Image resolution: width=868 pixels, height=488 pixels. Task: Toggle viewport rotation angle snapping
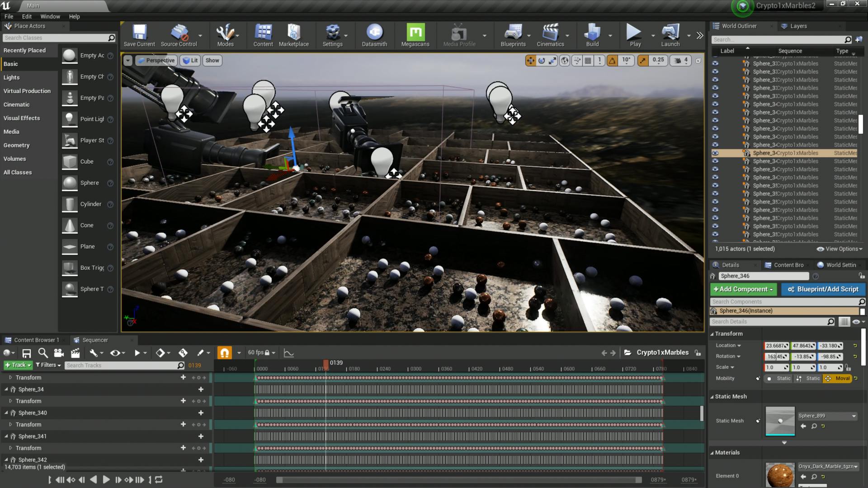pos(612,60)
